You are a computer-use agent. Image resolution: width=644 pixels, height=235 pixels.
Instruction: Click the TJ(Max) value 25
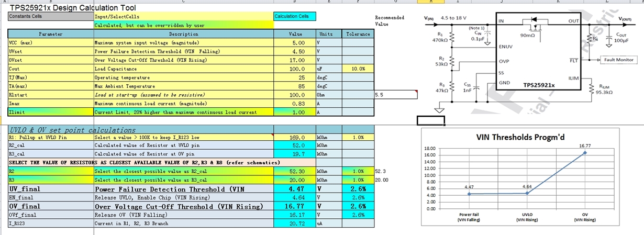pyautogui.click(x=295, y=77)
